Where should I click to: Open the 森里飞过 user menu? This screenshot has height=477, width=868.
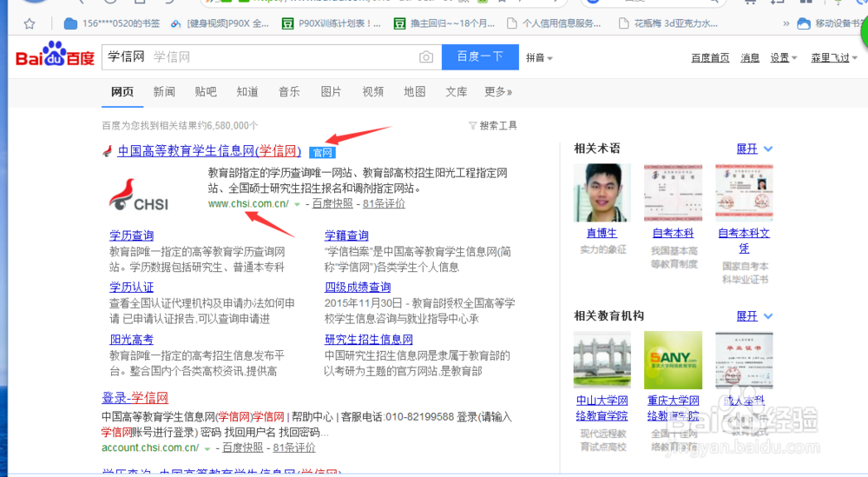(x=834, y=57)
